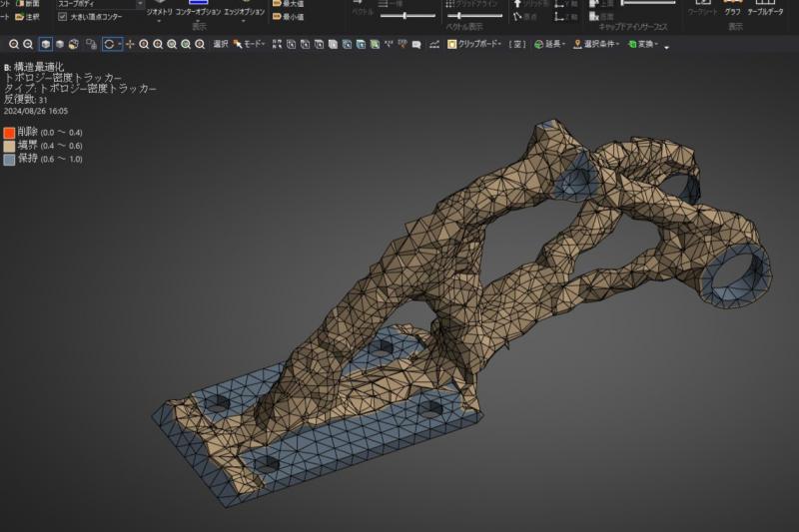Click the zoom out magnifier icon
This screenshot has height=532, width=799.
[28, 45]
